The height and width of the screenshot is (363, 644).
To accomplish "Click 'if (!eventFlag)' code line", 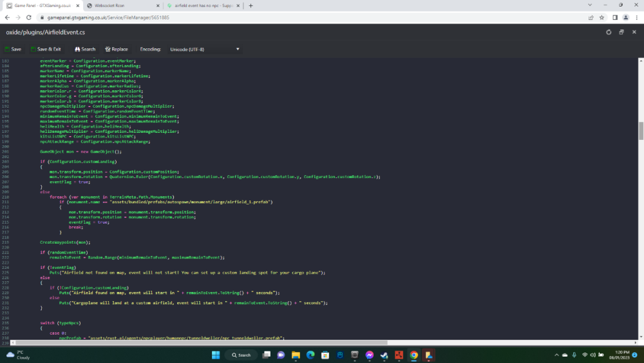I will (x=58, y=267).
